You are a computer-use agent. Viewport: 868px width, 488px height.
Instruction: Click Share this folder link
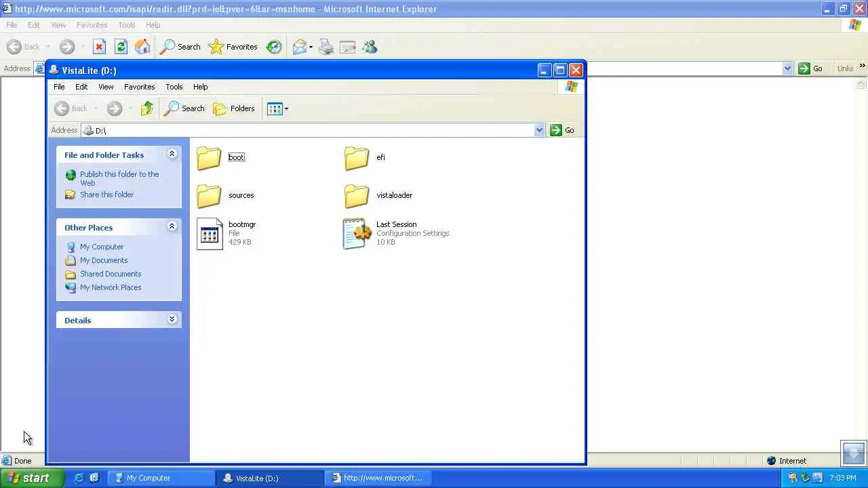(x=106, y=195)
